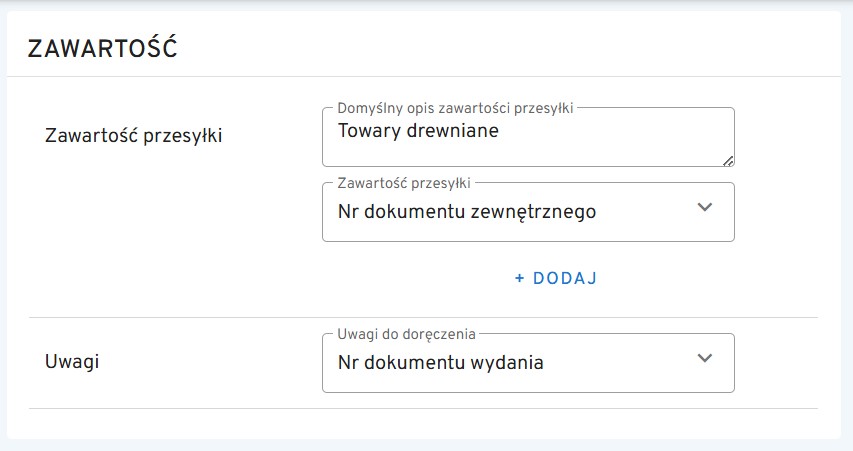The width and height of the screenshot is (853, 451).
Task: Select the word Towary in the description
Action: [x=364, y=131]
